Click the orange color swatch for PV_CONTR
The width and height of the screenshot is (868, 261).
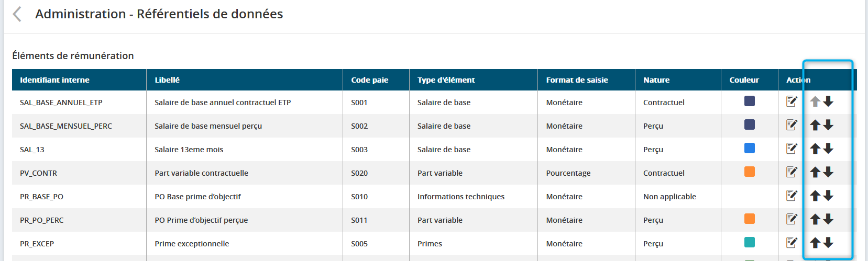point(750,172)
